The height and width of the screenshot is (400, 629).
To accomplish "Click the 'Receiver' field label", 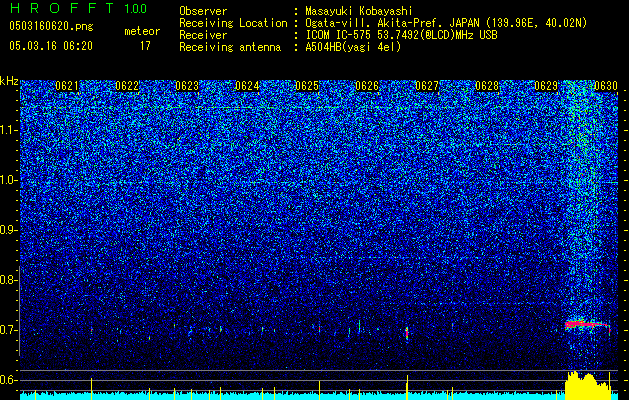I will point(203,35).
